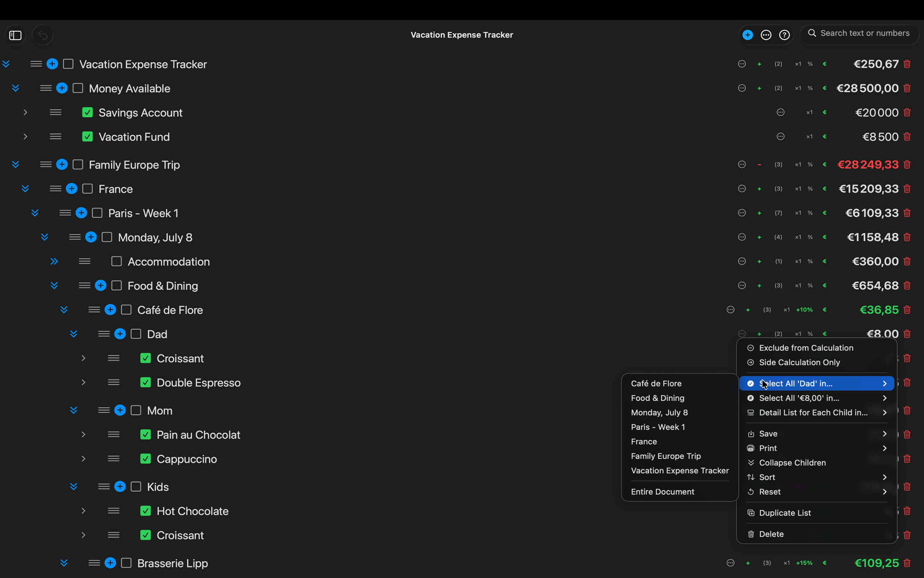Uncheck the Double Espresso checkbox

pos(145,382)
